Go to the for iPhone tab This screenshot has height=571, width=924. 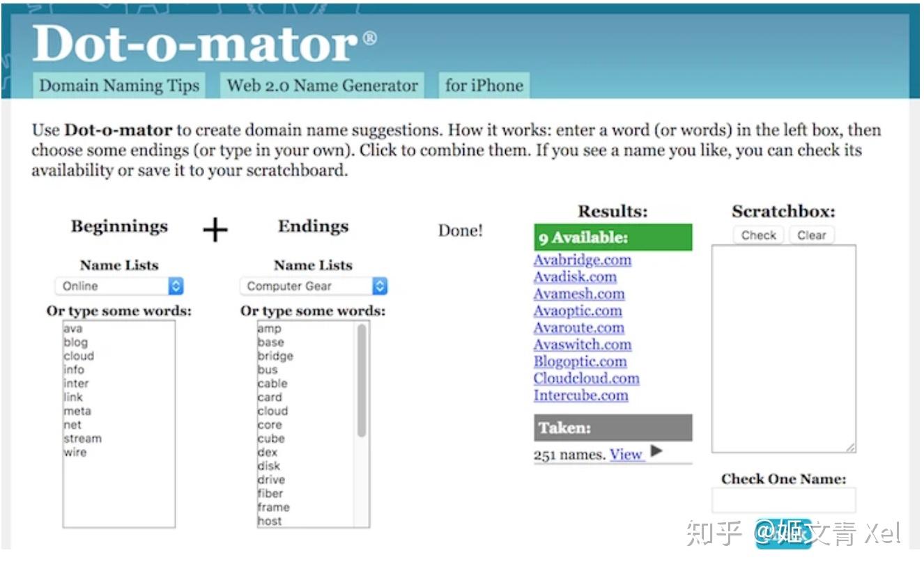(484, 86)
